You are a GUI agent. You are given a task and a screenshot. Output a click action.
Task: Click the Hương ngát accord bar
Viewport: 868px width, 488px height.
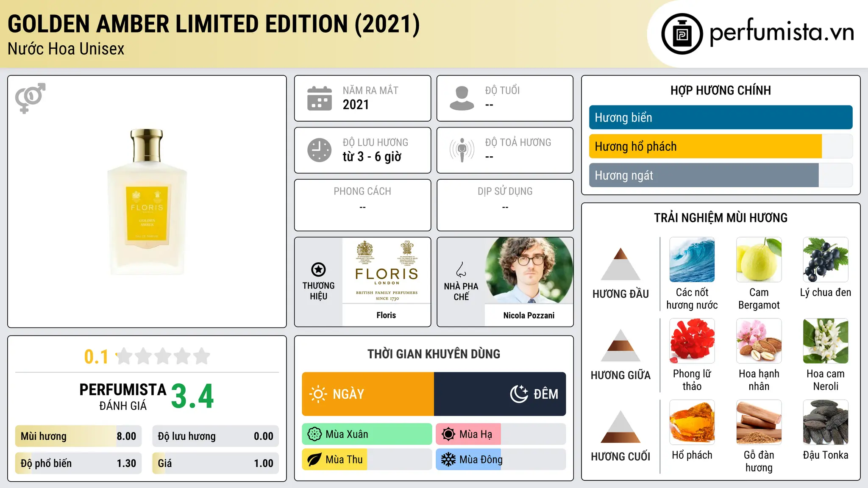click(x=721, y=175)
